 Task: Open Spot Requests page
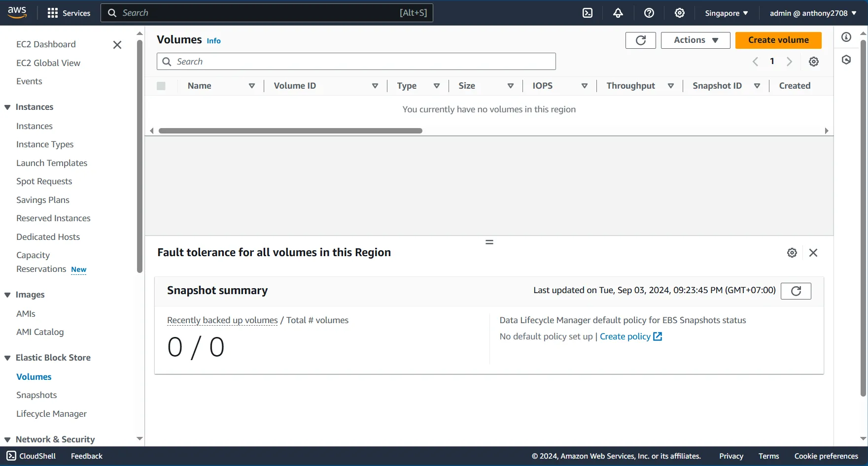pos(44,181)
